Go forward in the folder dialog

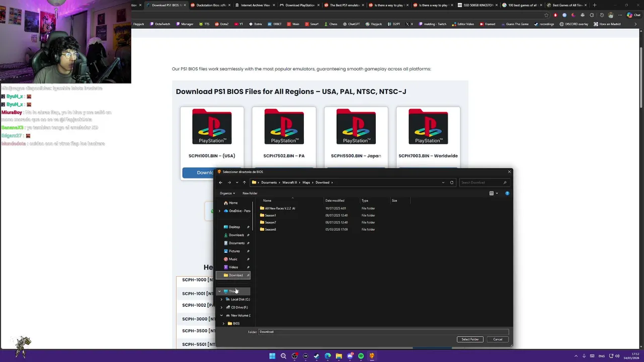click(x=229, y=183)
